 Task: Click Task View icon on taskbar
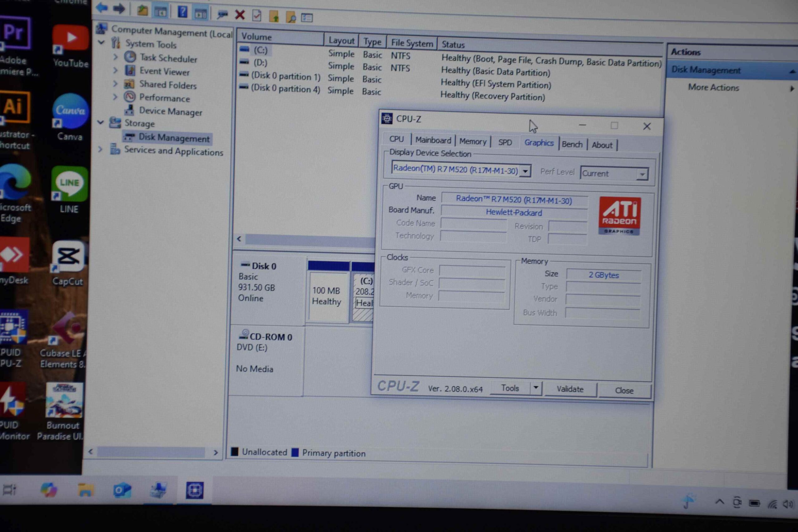point(9,490)
